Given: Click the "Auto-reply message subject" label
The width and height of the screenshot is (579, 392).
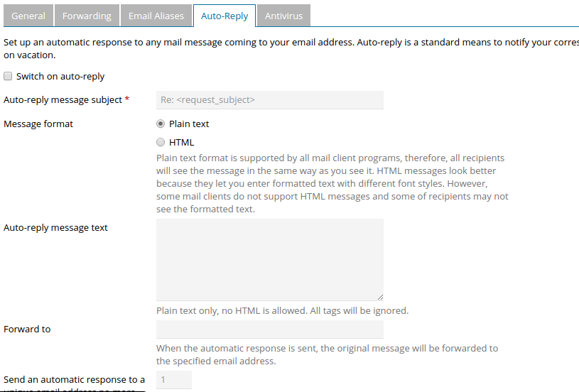Looking at the screenshot, I should [63, 100].
